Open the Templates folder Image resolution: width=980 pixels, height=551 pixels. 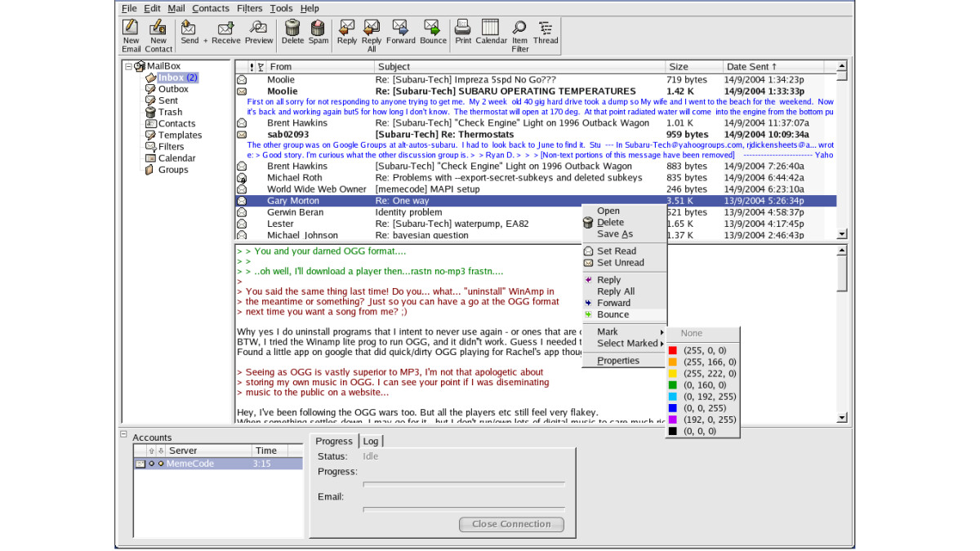[180, 136]
